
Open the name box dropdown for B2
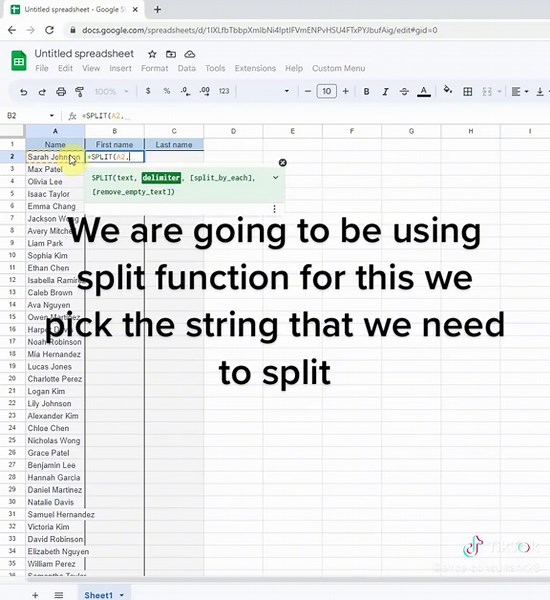click(x=52, y=116)
